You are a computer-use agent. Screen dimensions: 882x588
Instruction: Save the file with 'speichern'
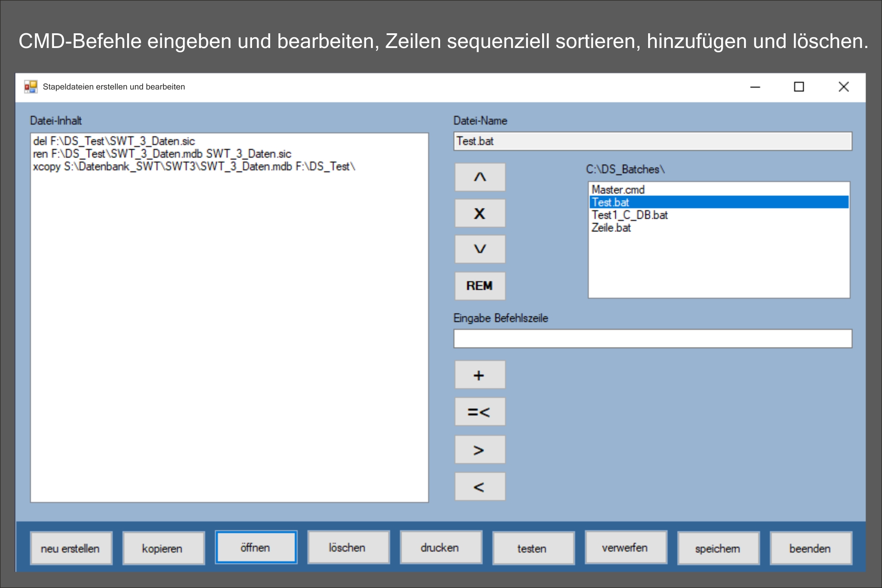pos(718,548)
